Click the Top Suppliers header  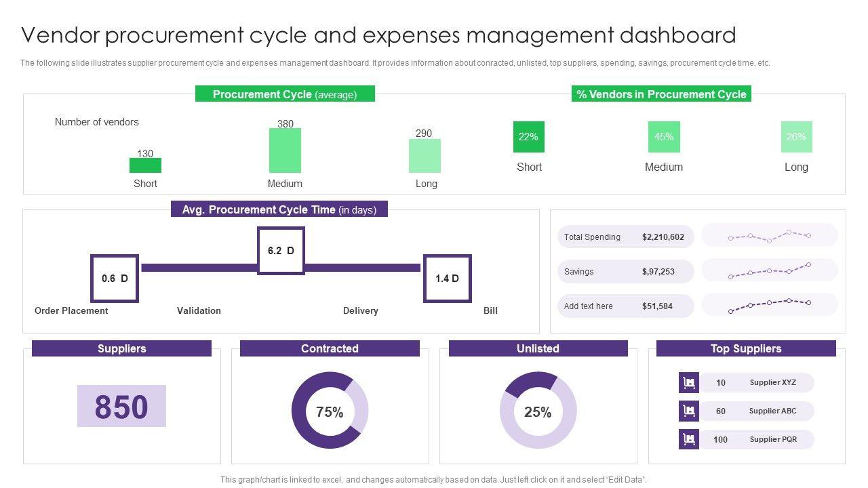coord(746,348)
